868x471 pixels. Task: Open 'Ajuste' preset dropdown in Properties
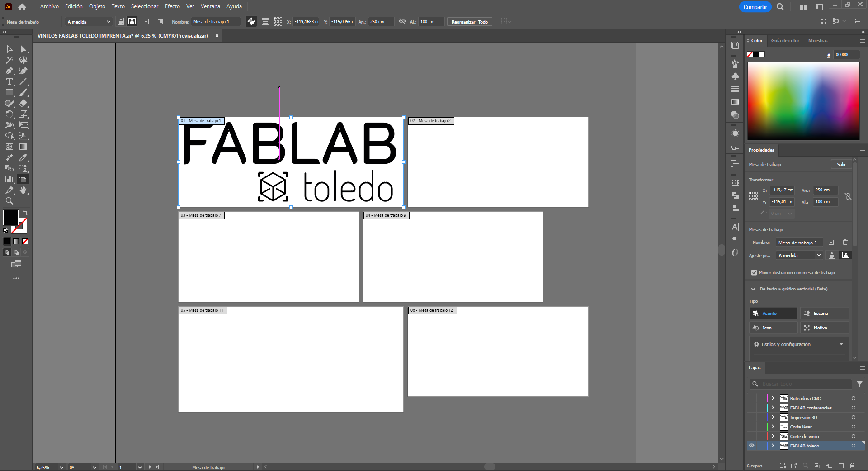click(x=799, y=256)
